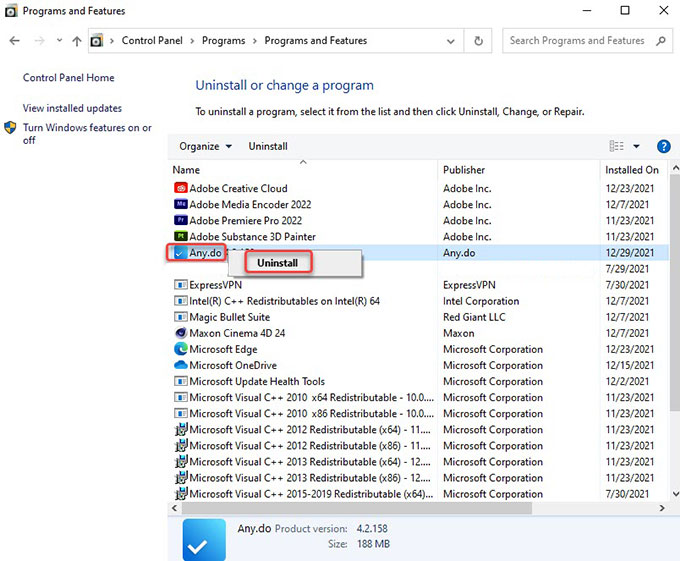Click Red Giant LLC publisher cell

pyautogui.click(x=474, y=317)
